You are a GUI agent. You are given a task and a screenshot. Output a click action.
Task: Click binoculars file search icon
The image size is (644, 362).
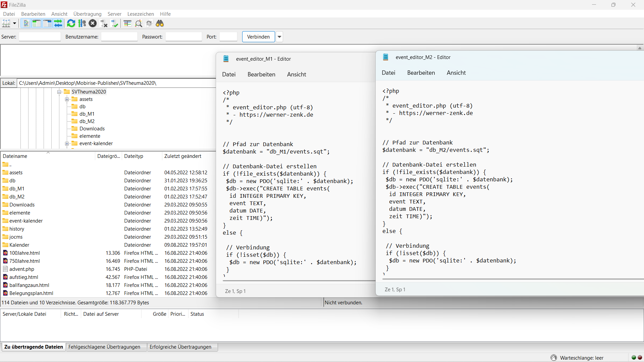pyautogui.click(x=160, y=23)
